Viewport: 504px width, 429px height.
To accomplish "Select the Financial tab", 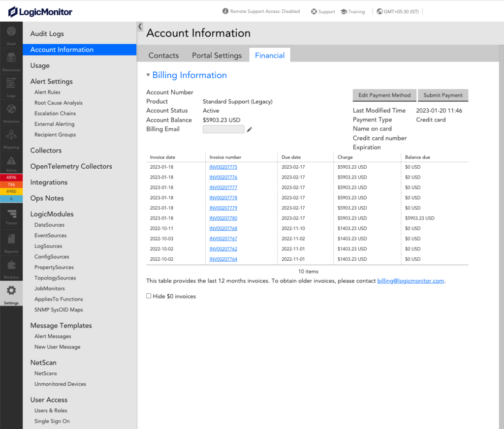I will [270, 55].
